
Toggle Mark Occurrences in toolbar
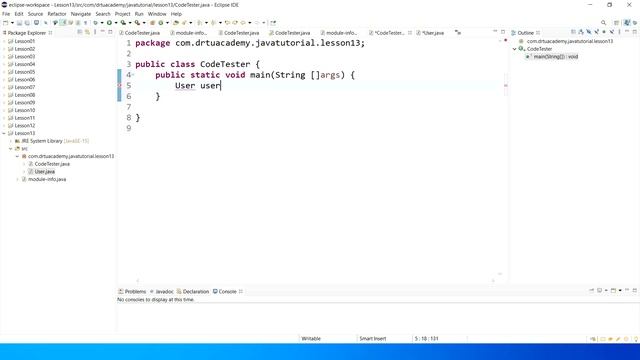[x=62, y=23]
